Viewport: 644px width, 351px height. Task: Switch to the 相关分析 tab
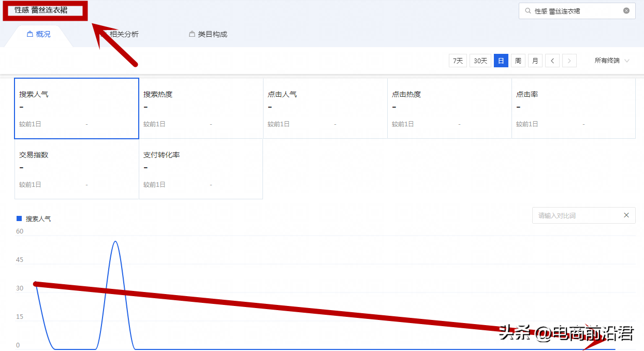124,34
